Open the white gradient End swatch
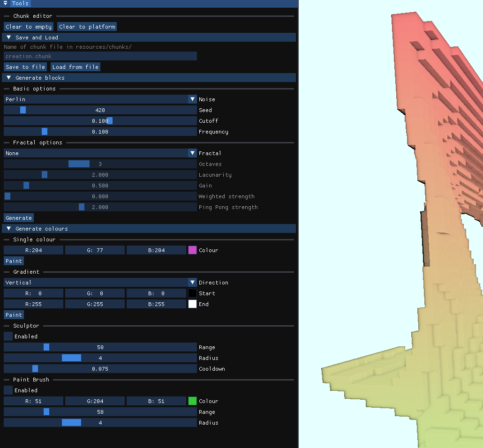Image resolution: width=483 pixels, height=448 pixels. [193, 304]
